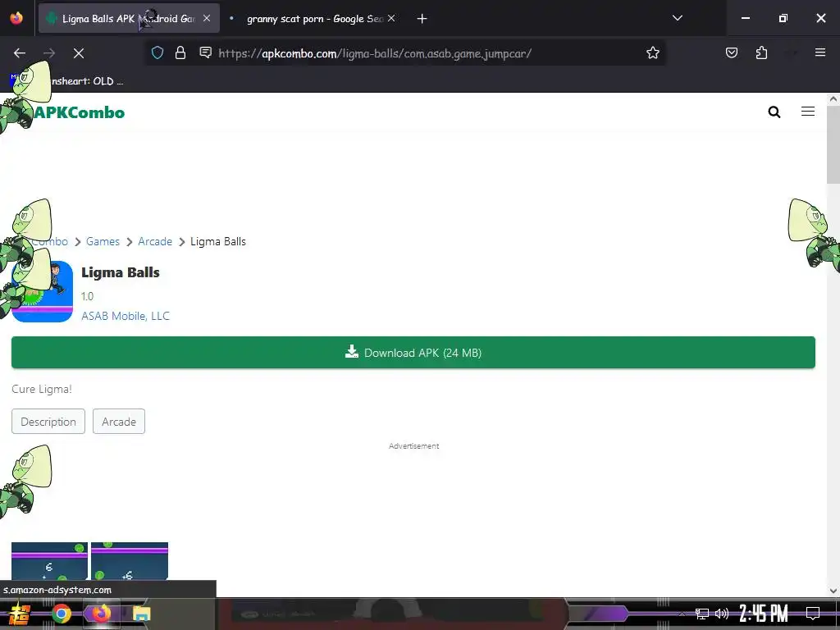Image resolution: width=840 pixels, height=630 pixels.
Task: Go back using the browser back arrow
Action: 20,53
